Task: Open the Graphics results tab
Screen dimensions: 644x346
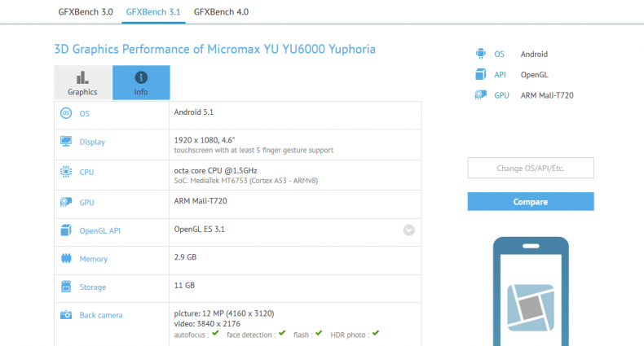Action: coord(82,82)
